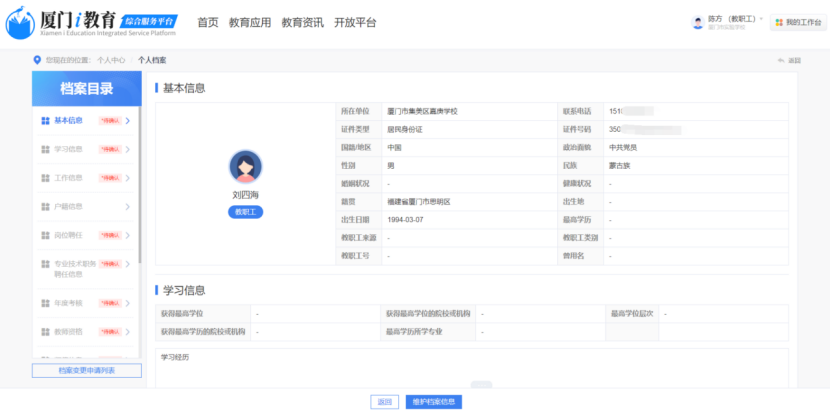Screen dimensions: 831x413
Task: Click the location pin icon in breadcrumb
Action: click(x=38, y=60)
